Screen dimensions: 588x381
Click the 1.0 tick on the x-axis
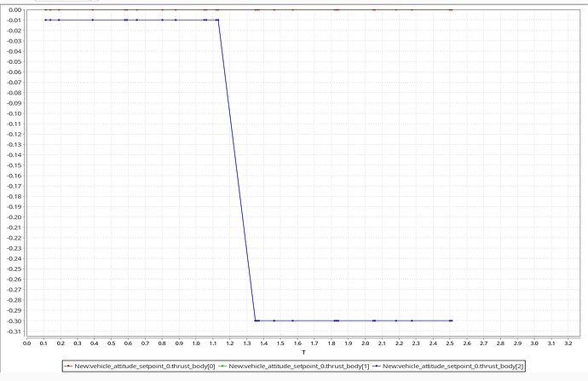(x=196, y=343)
